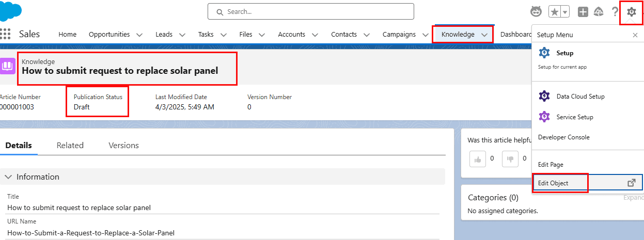
Task: Click the Salesforce cloud logo
Action: tap(9, 11)
